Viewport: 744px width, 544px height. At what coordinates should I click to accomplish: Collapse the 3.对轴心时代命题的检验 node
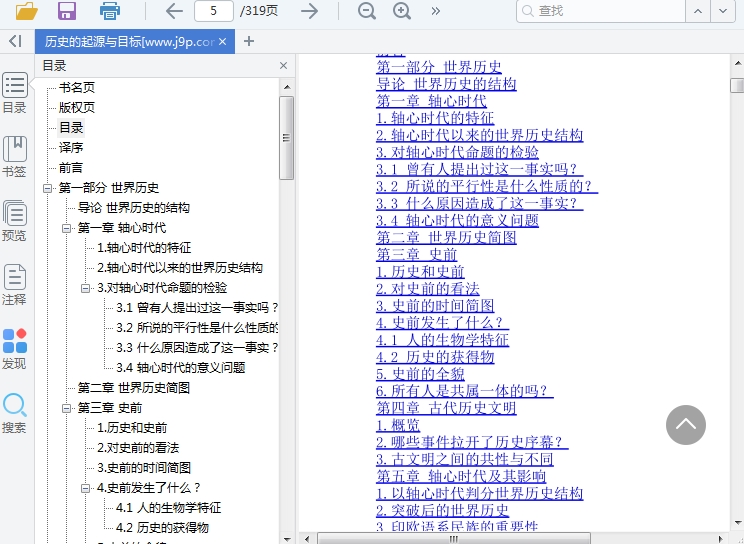click(85, 288)
